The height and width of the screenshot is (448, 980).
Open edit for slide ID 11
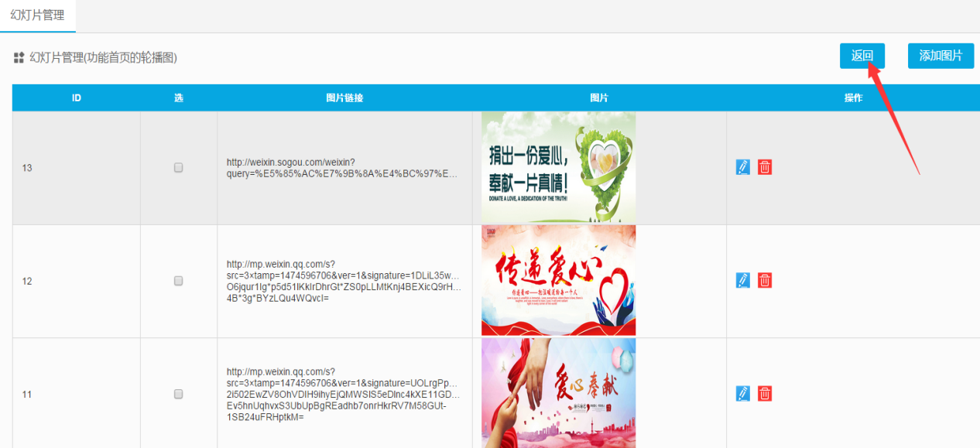pos(743,394)
